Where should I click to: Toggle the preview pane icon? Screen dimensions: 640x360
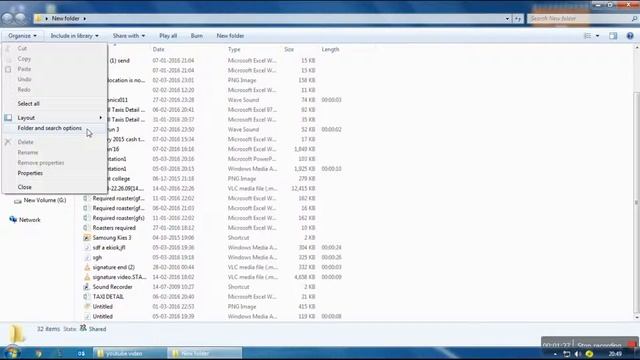pyautogui.click(x=613, y=36)
